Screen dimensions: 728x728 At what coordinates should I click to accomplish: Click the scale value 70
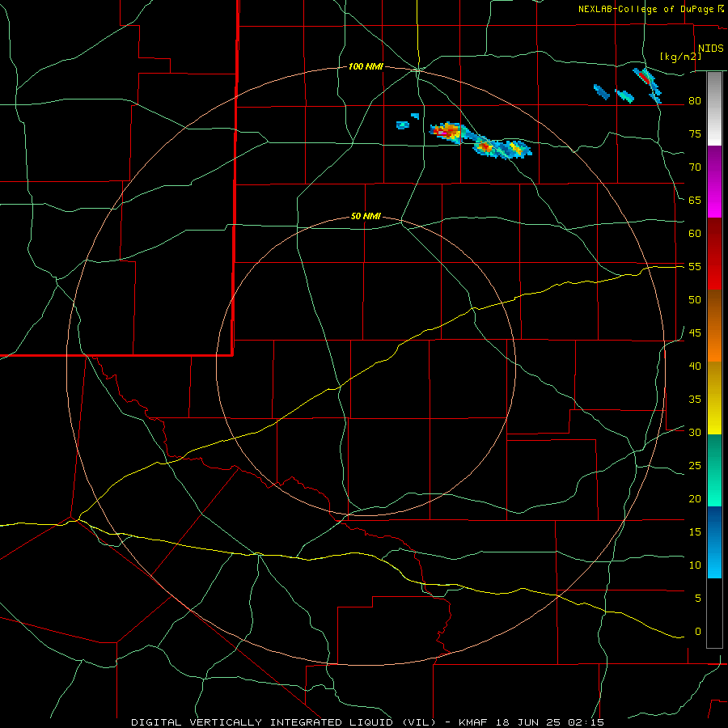coord(695,167)
